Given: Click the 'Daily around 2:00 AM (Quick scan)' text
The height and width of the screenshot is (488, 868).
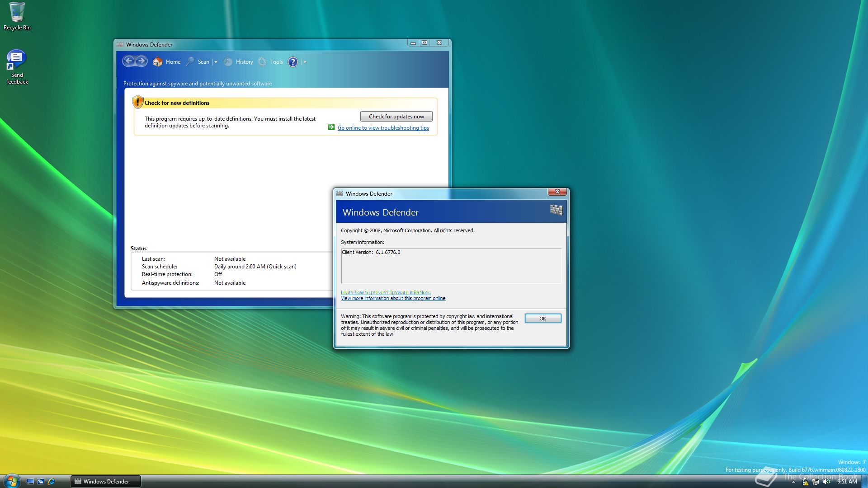Looking at the screenshot, I should (255, 267).
